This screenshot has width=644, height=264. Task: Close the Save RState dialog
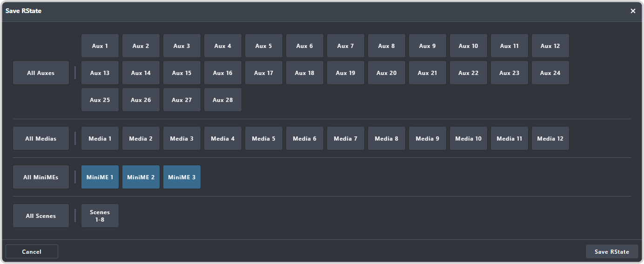pyautogui.click(x=633, y=11)
